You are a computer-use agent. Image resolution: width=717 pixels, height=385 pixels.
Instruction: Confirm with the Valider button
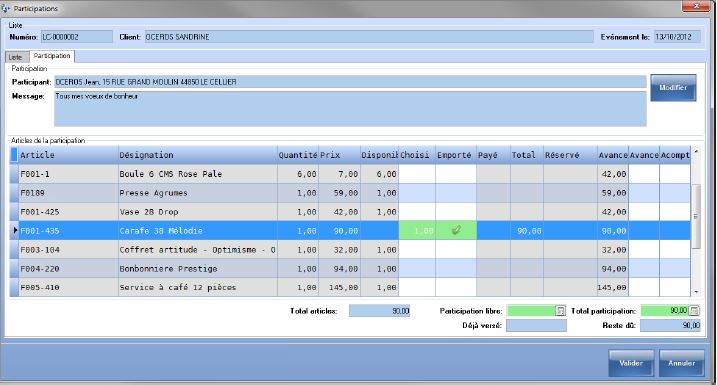pyautogui.click(x=631, y=363)
